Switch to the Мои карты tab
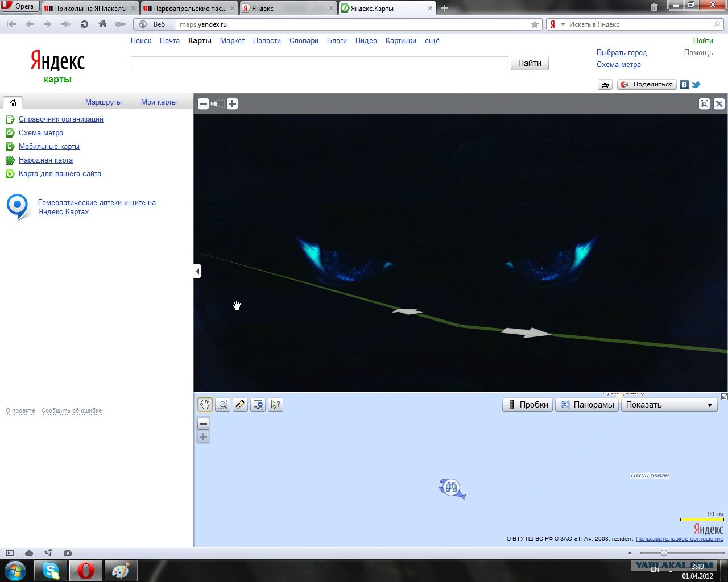Image resolution: width=728 pixels, height=582 pixels. tap(159, 102)
